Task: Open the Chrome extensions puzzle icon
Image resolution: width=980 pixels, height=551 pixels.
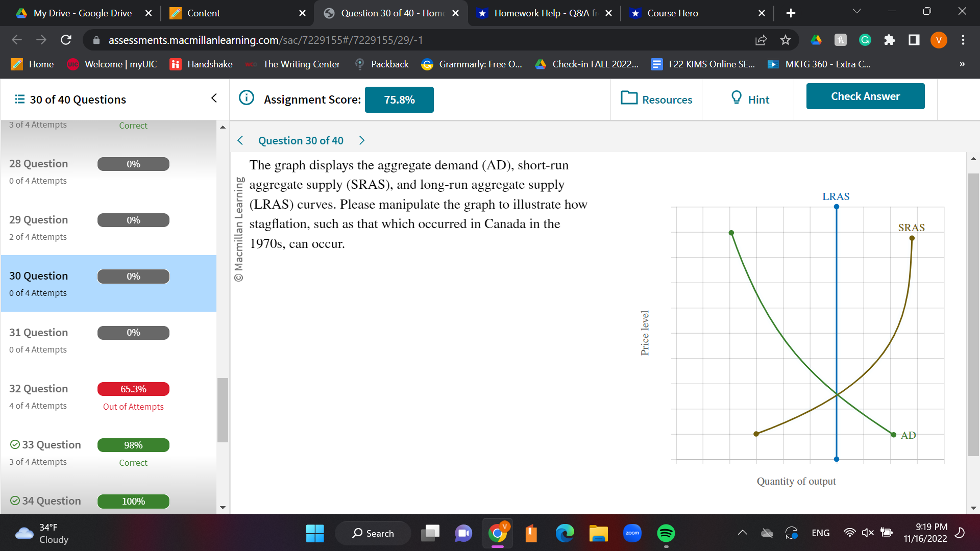Action: click(889, 40)
